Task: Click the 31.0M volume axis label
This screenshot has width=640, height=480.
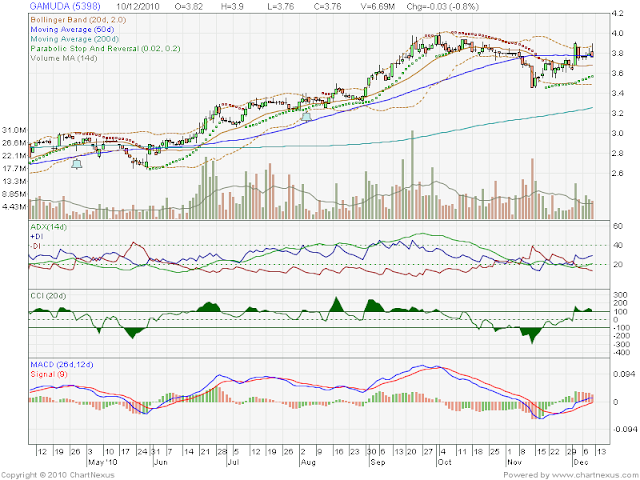Action: pos(14,130)
